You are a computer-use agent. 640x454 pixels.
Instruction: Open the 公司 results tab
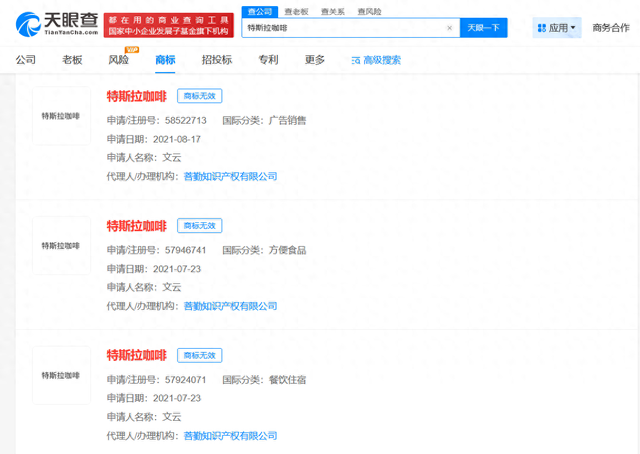26,60
